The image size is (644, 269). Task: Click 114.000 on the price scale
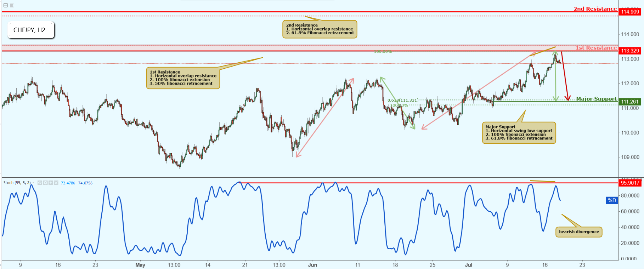630,34
